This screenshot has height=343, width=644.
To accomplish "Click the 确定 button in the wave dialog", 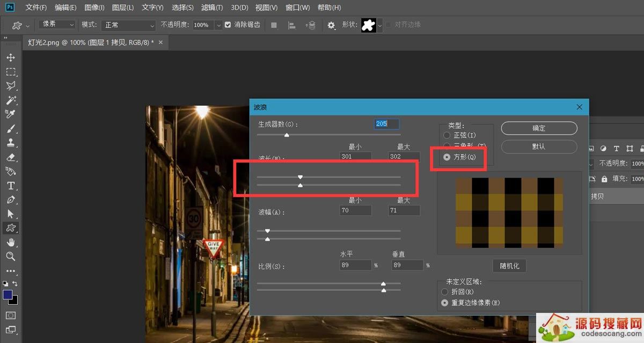I will 539,128.
